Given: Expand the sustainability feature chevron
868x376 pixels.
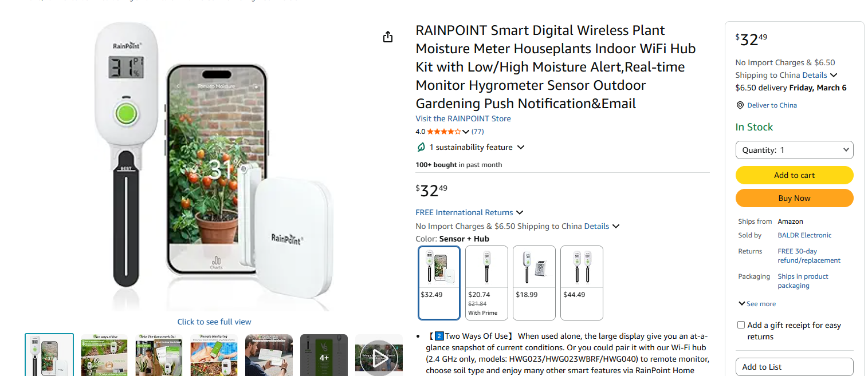Looking at the screenshot, I should 521,148.
